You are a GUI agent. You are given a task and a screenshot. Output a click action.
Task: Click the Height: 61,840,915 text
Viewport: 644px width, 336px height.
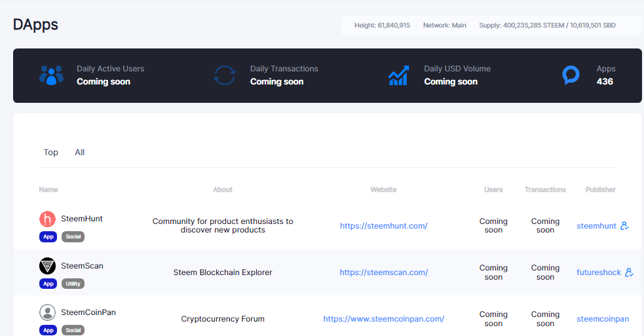[x=382, y=25]
